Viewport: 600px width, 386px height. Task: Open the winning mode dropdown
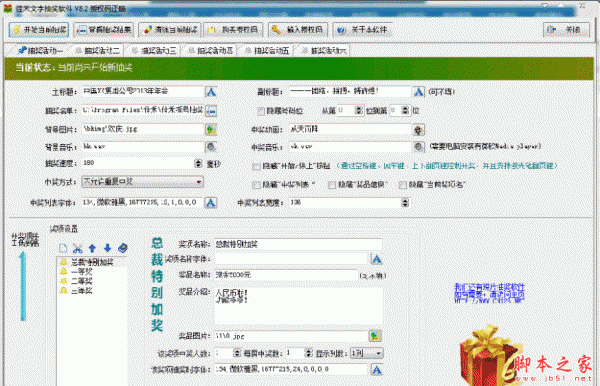(x=142, y=182)
